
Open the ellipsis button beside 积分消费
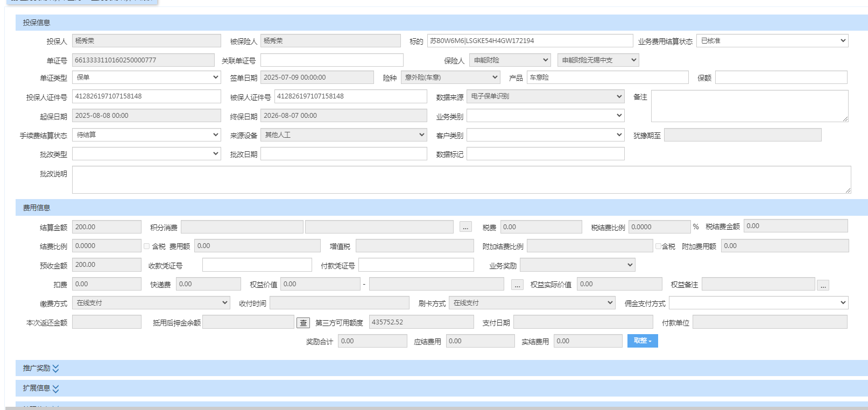pos(465,228)
